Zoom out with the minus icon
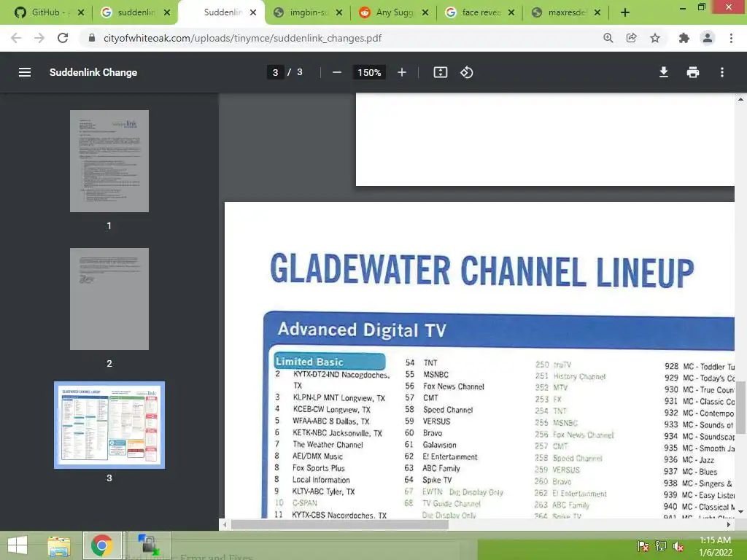 pyautogui.click(x=337, y=72)
